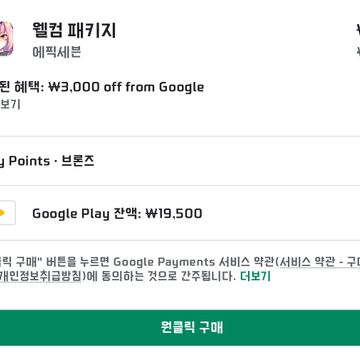Viewport: 360px width, 360px height.
Task: Click the 혜택 applied benefit label
Action: coord(28,87)
